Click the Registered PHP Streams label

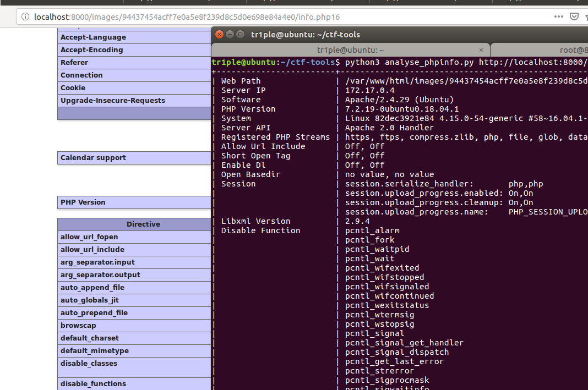pyautogui.click(x=275, y=137)
